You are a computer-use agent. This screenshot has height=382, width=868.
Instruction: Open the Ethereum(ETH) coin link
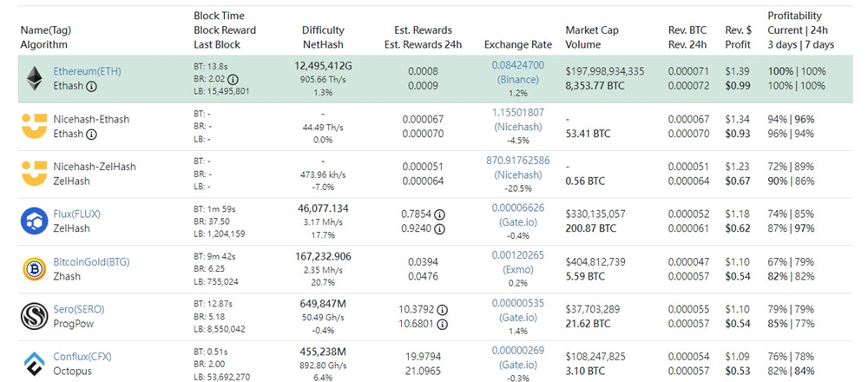pyautogui.click(x=86, y=70)
